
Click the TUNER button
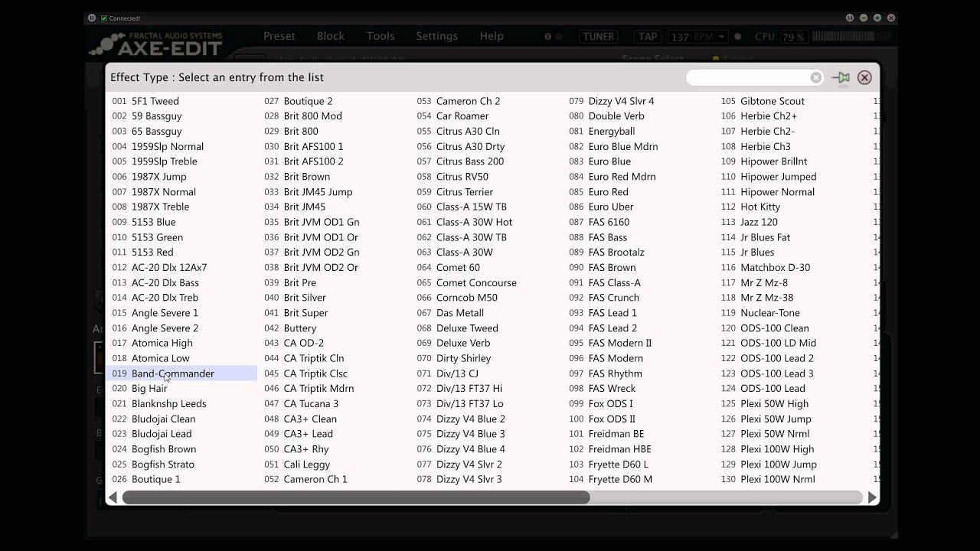point(599,36)
